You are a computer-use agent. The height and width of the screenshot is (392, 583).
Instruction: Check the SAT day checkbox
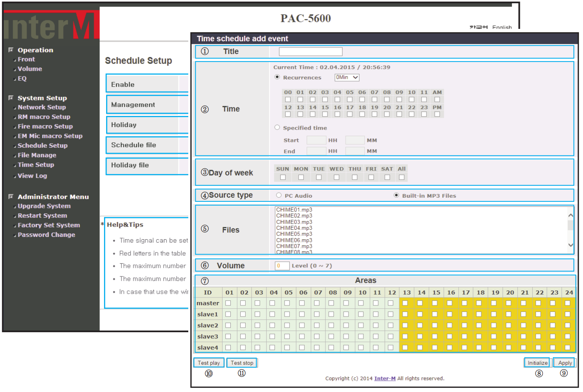[387, 177]
